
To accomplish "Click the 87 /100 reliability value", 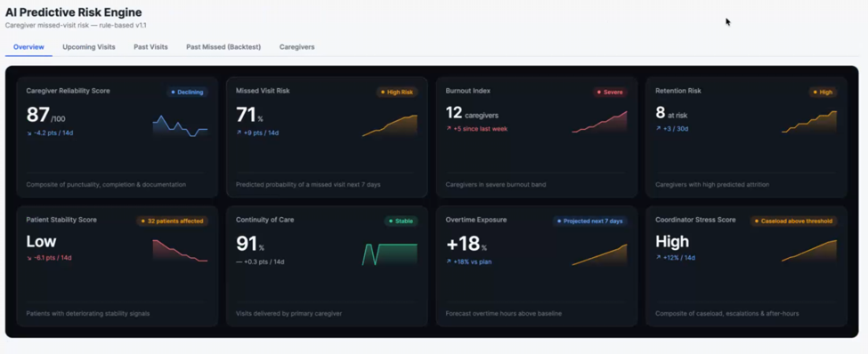I will 46,115.
